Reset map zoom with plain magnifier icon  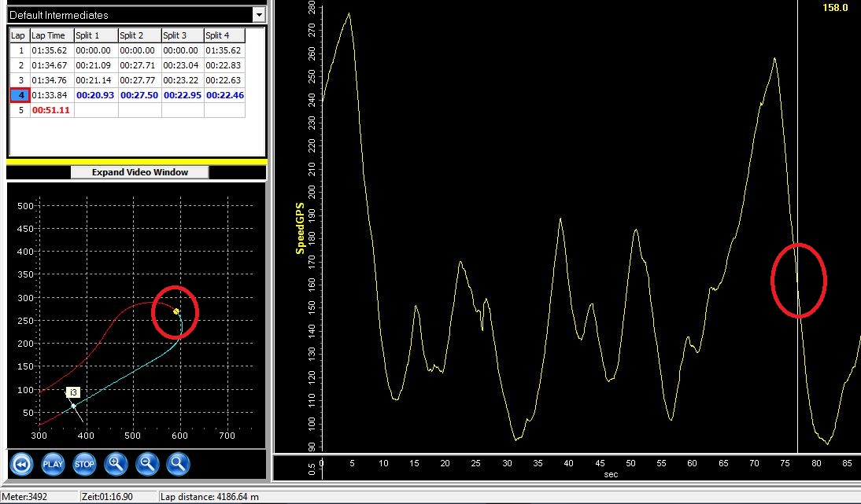(179, 464)
